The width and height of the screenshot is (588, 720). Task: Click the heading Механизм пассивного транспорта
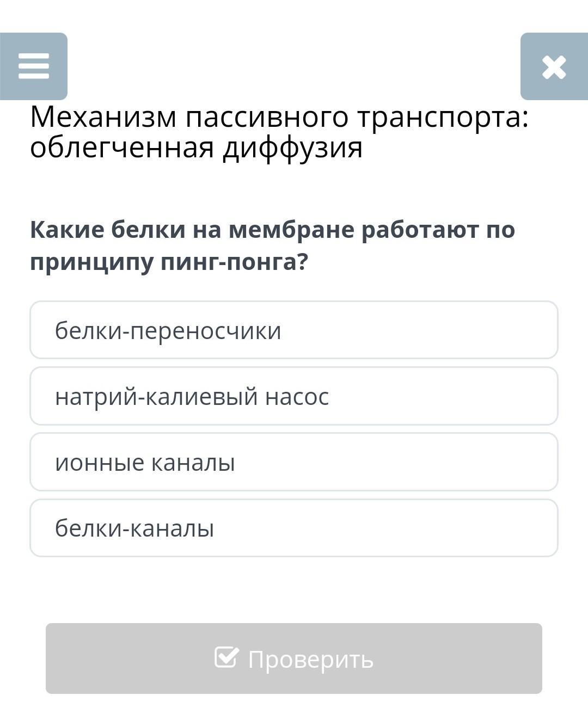pos(279,117)
